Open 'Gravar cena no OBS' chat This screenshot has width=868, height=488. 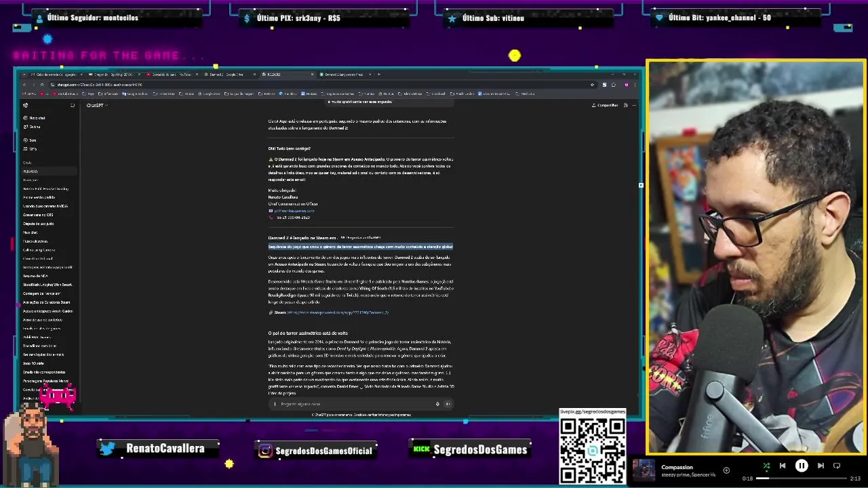[x=38, y=215]
